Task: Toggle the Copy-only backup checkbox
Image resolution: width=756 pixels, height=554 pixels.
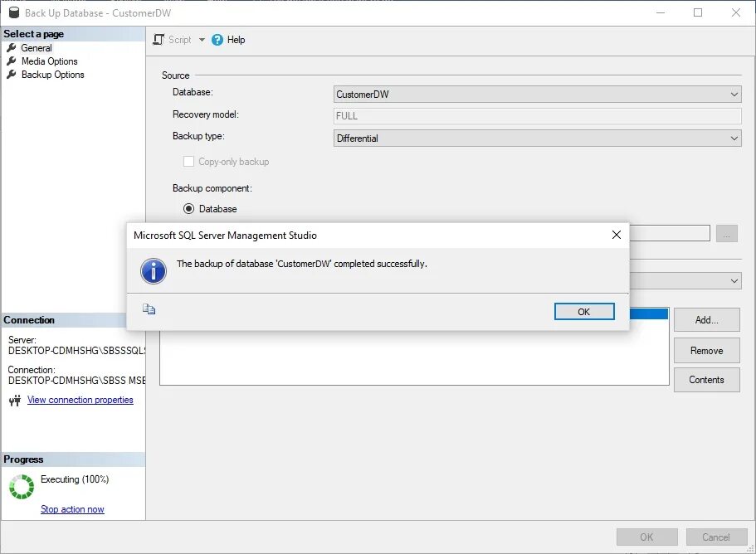Action: (x=188, y=162)
